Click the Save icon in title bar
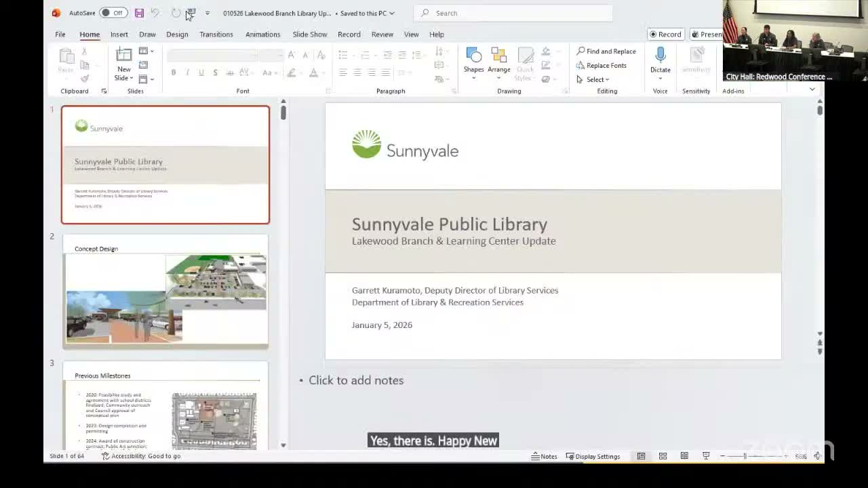 139,13
